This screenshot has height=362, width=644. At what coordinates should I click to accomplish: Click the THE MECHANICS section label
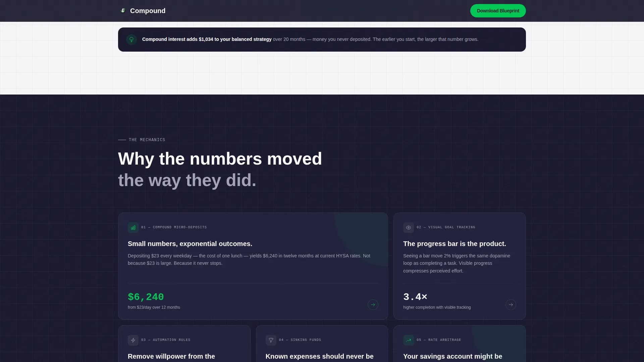pyautogui.click(x=147, y=140)
